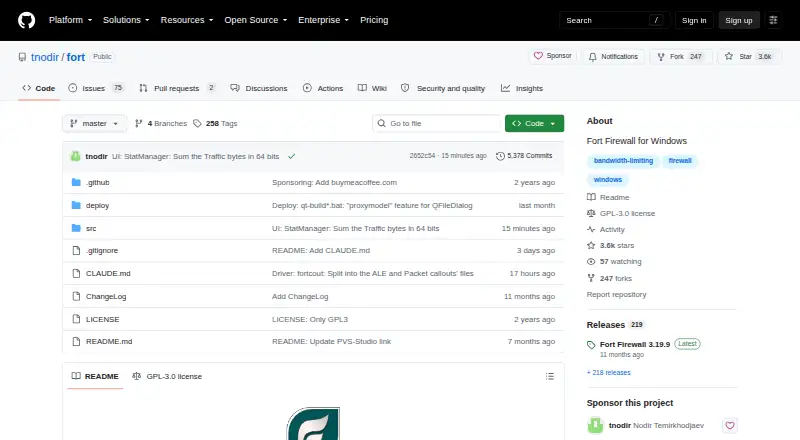Viewport: 800px width, 440px height.
Task: Click the Notifications bell button
Action: click(x=613, y=57)
